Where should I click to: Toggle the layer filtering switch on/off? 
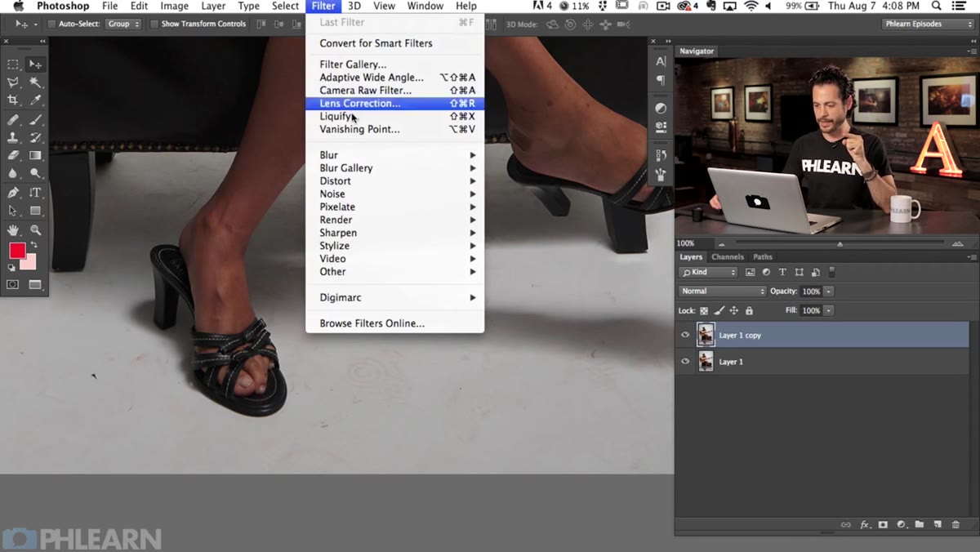[832, 272]
